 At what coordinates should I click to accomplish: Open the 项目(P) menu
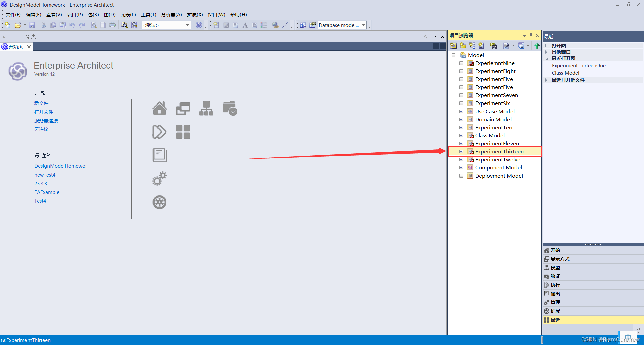75,15
